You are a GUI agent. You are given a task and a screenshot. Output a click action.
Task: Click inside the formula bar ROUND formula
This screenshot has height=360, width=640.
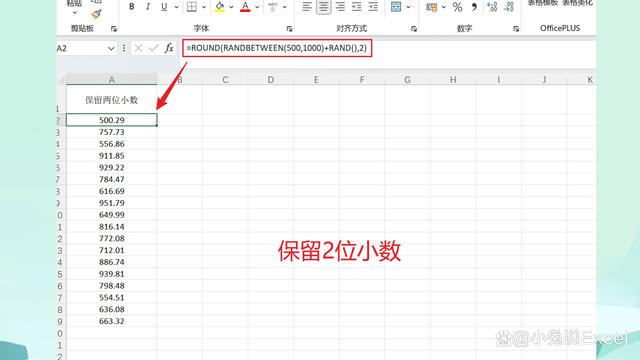277,48
